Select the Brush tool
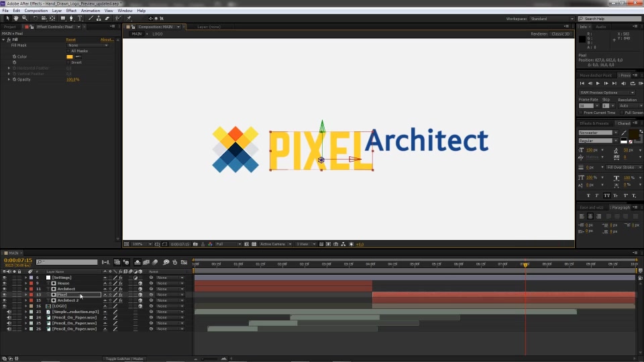Screen dimensions: 644x362 [91, 18]
